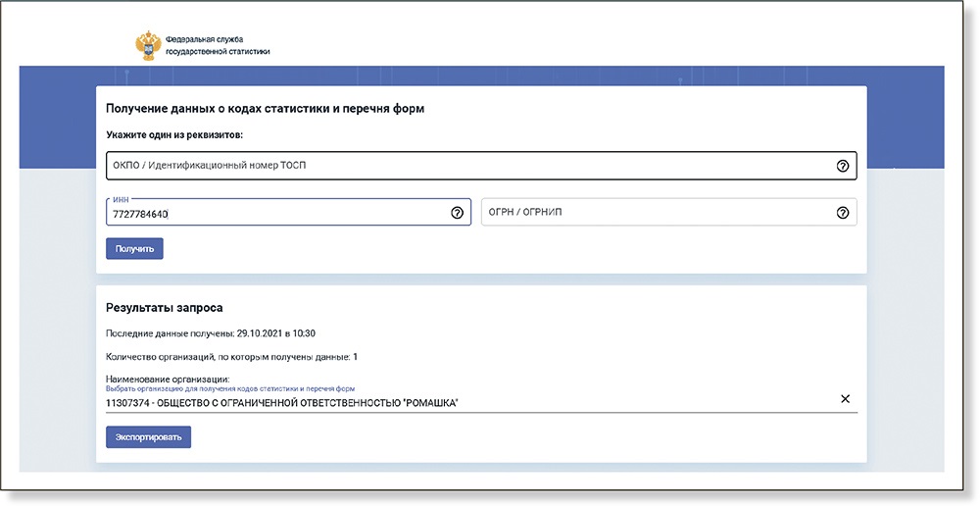Click heading "Получение данных о кодах статистики"
The width and height of the screenshot is (980, 507).
point(265,108)
